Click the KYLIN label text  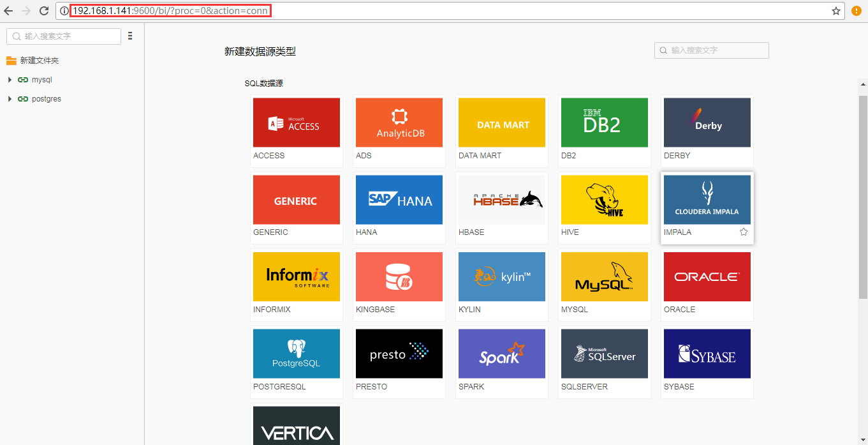(470, 309)
